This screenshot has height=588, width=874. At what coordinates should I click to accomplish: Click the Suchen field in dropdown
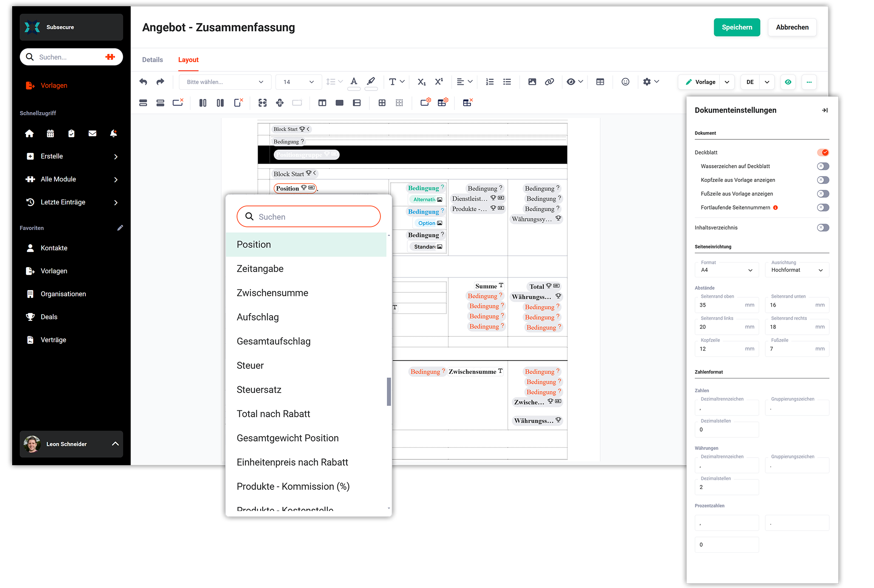pos(309,217)
